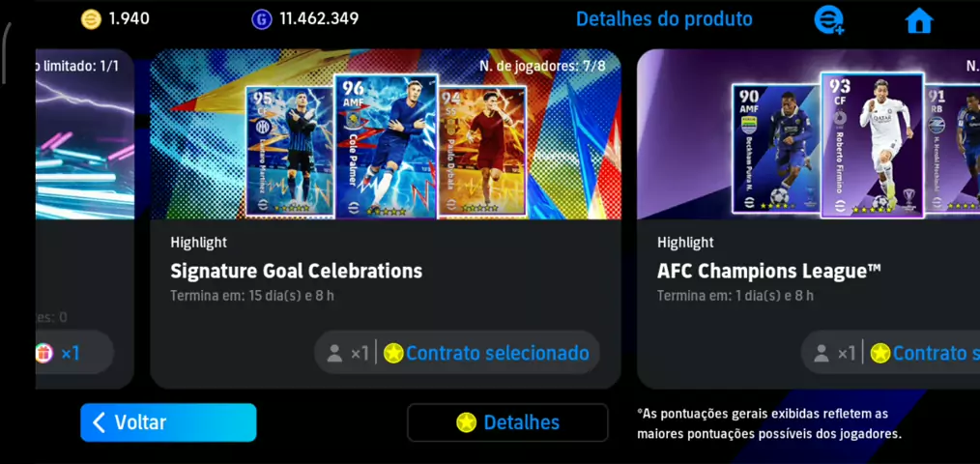The width and height of the screenshot is (980, 464).
Task: Tap the gift box icon on left card
Action: click(43, 353)
